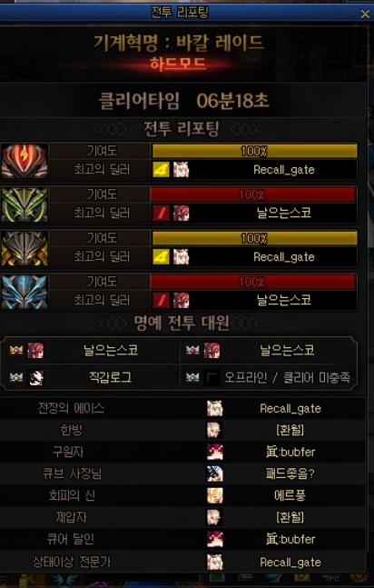This screenshot has height=588, width=374.
Task: Click the green gem crown by 오프라인
Action: [192, 377]
